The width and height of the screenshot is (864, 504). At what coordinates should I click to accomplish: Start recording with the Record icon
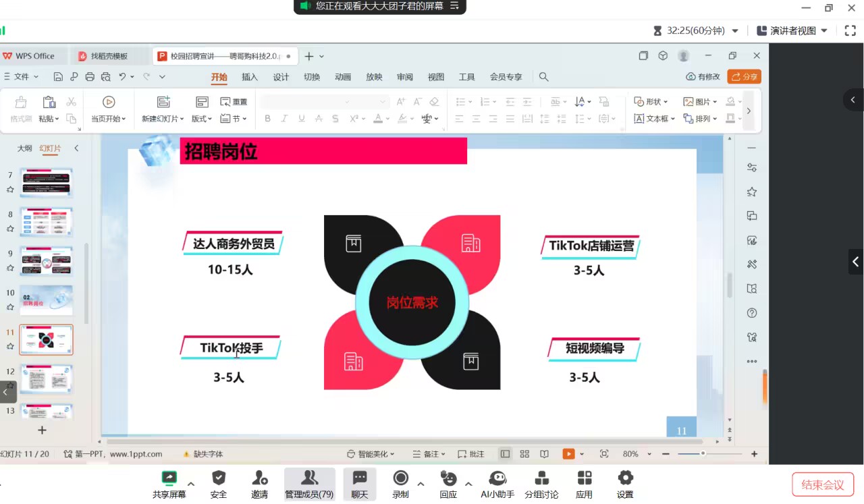point(401,478)
